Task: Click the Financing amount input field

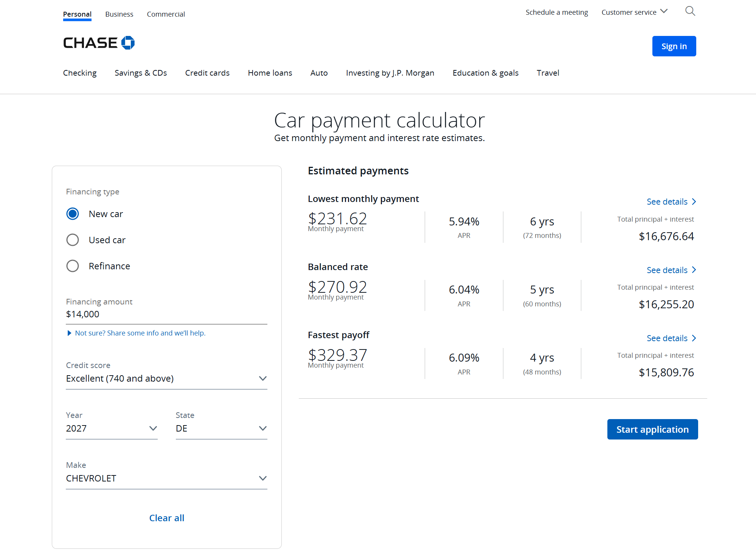Action: pyautogui.click(x=166, y=315)
